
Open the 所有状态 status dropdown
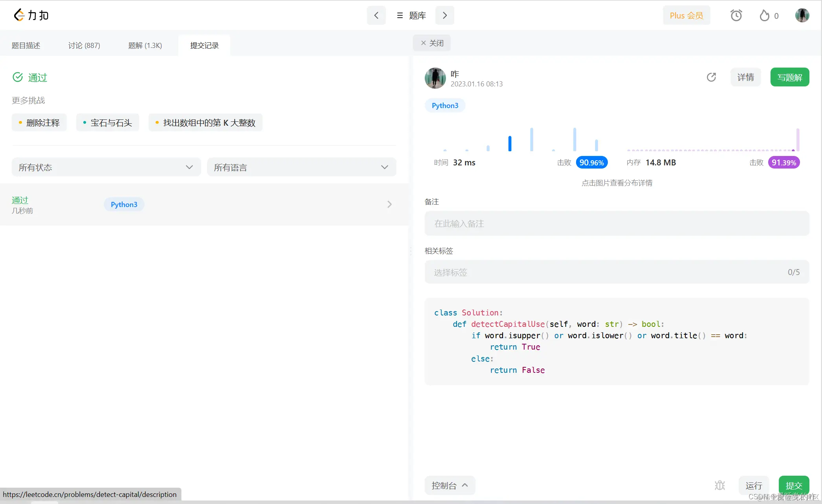click(x=106, y=167)
